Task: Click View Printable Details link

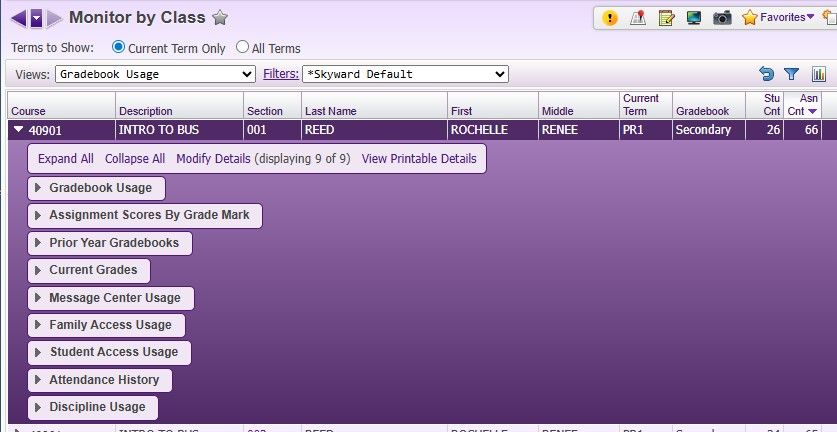Action: [x=419, y=159]
